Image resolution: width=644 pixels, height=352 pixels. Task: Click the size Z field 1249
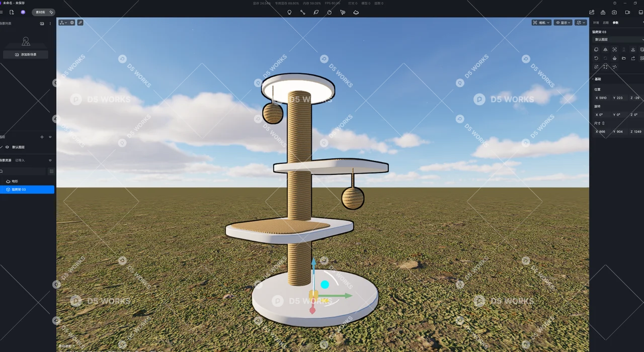pos(636,132)
